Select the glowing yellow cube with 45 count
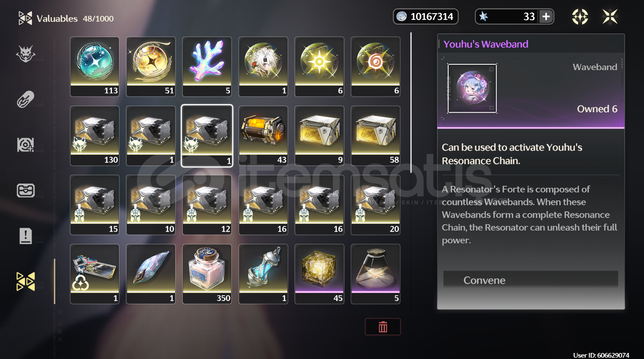The height and width of the screenshot is (359, 644). coord(319,274)
